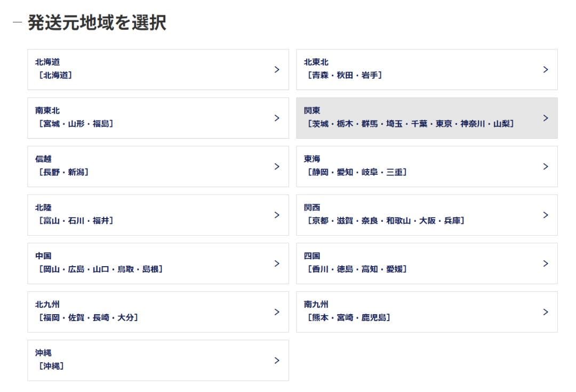This screenshot has width=576, height=392.
Task: Select the 四国 region label
Action: click(x=313, y=256)
